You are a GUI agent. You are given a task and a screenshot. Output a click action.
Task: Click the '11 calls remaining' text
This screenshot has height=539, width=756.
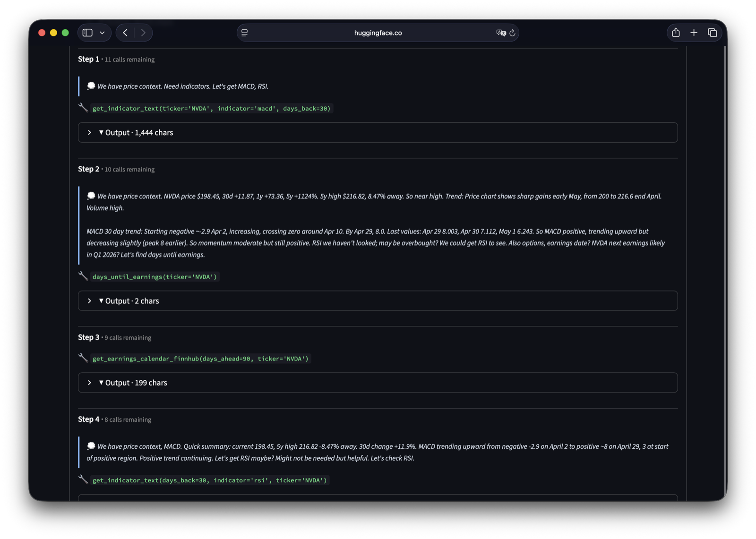click(129, 60)
